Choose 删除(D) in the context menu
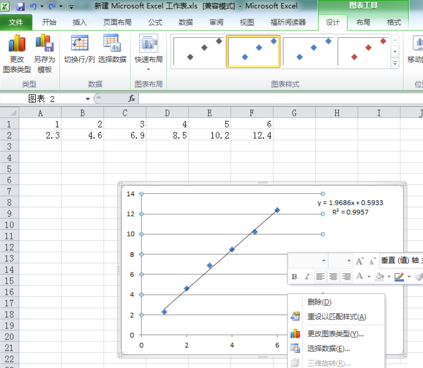Viewport: 423px width, 368px height. point(337,302)
